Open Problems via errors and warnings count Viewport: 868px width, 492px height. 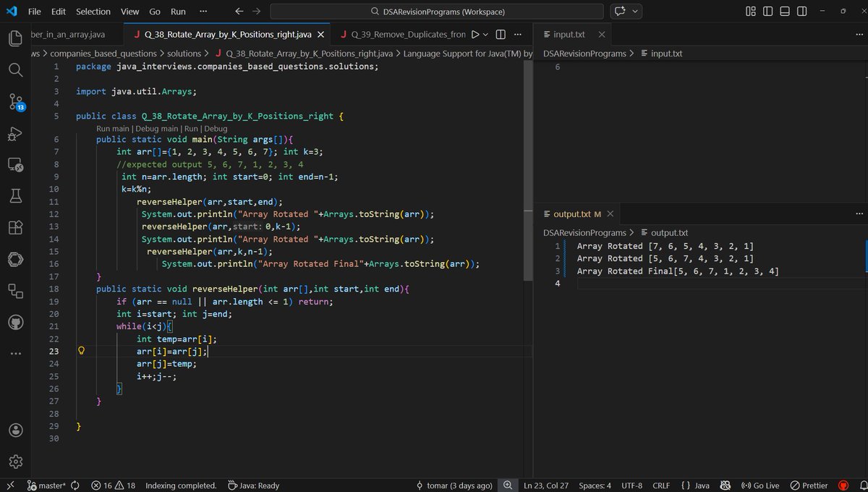tap(114, 485)
